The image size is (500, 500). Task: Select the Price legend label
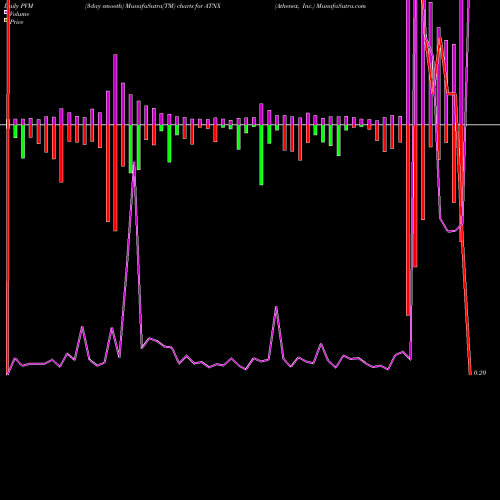pyautogui.click(x=16, y=22)
